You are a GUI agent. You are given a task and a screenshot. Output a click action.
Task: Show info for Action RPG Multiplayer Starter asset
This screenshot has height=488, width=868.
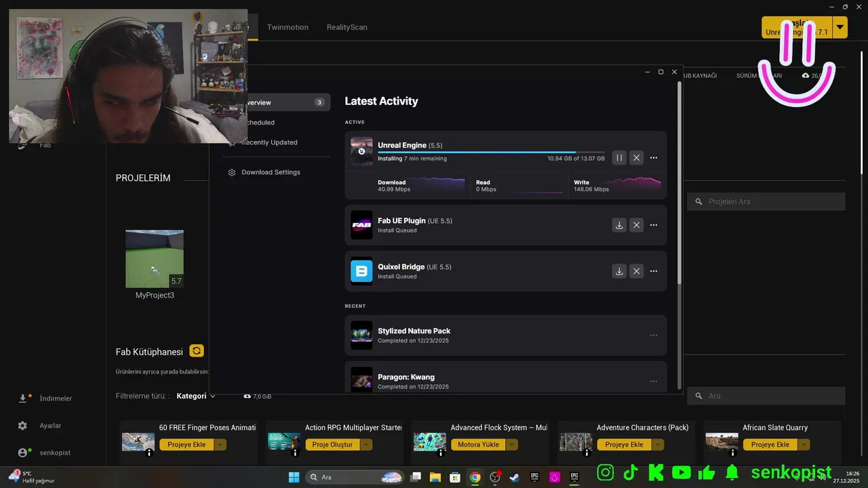tap(295, 453)
